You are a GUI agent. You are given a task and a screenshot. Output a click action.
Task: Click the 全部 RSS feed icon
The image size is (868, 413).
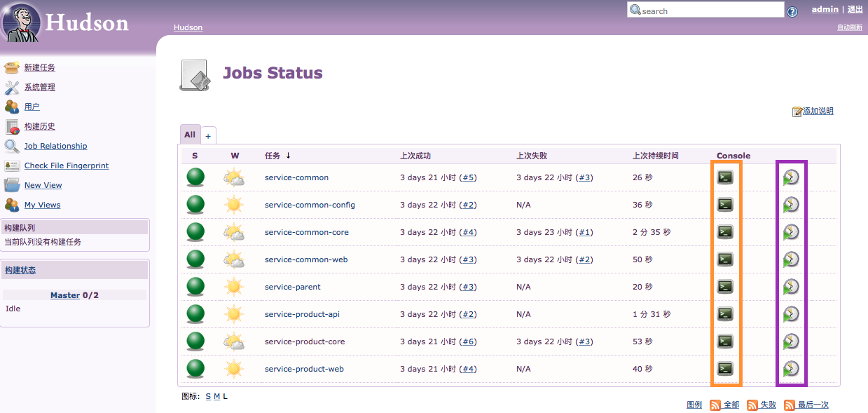pos(715,405)
